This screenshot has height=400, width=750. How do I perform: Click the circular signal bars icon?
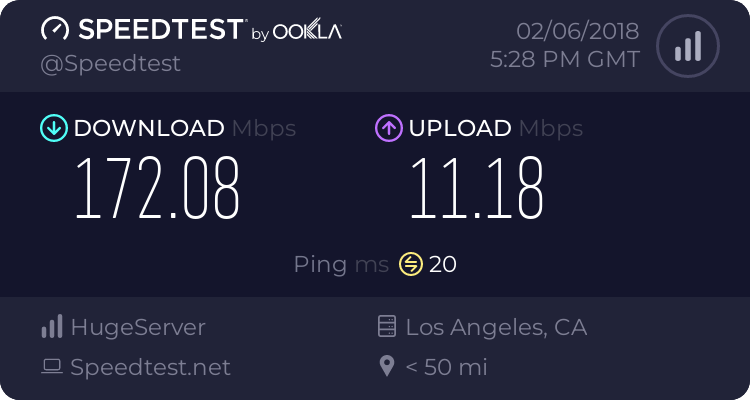(687, 45)
